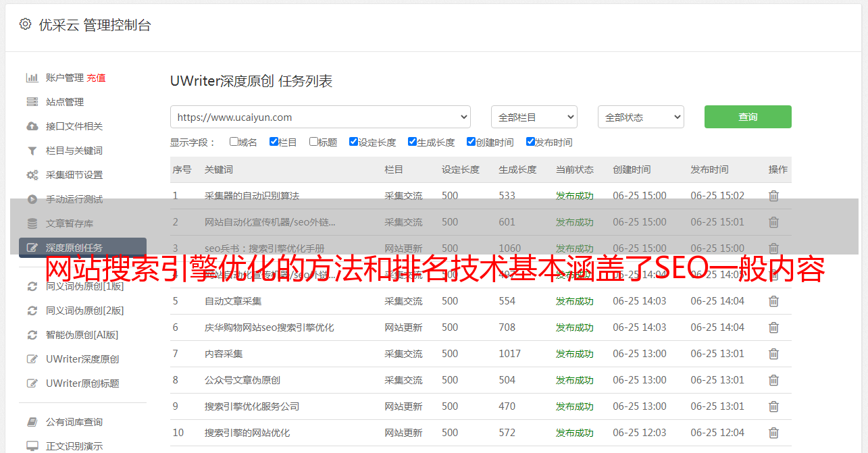Click the 栏目与关键词 filter icon
868x453 pixels.
(32, 151)
